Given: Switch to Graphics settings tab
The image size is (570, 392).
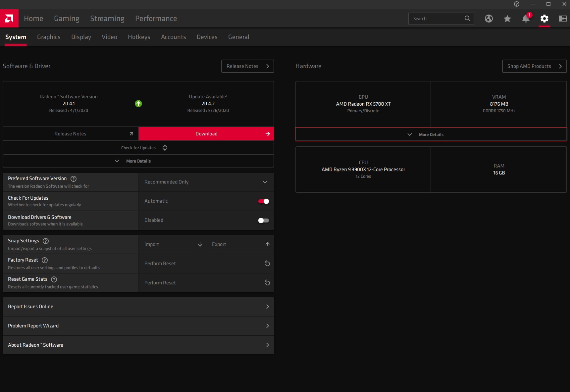Looking at the screenshot, I should click(49, 37).
